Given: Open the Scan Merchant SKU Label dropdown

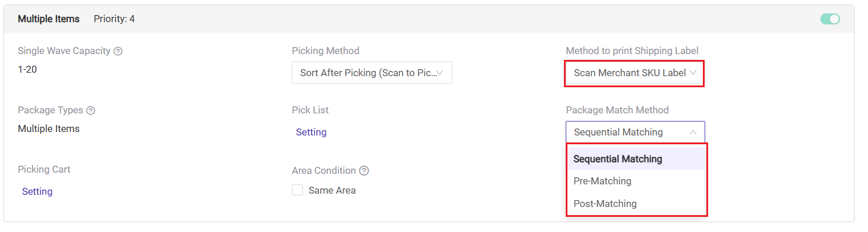Looking at the screenshot, I should point(635,73).
